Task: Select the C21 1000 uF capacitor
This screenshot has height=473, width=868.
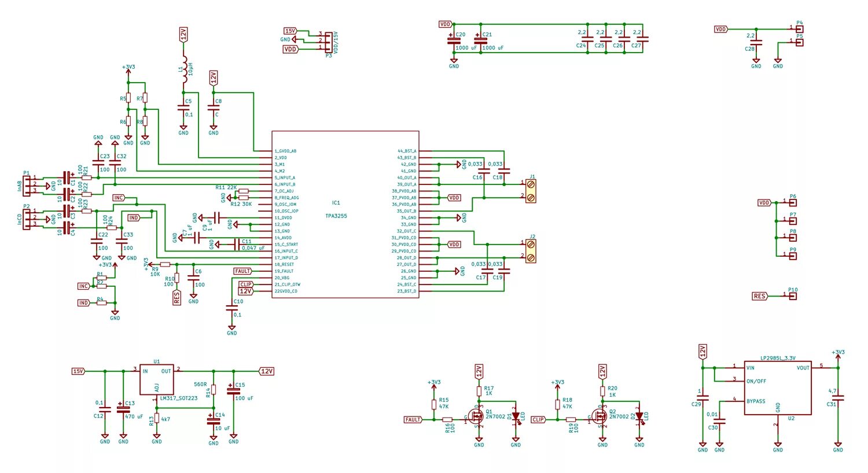Action: point(480,39)
